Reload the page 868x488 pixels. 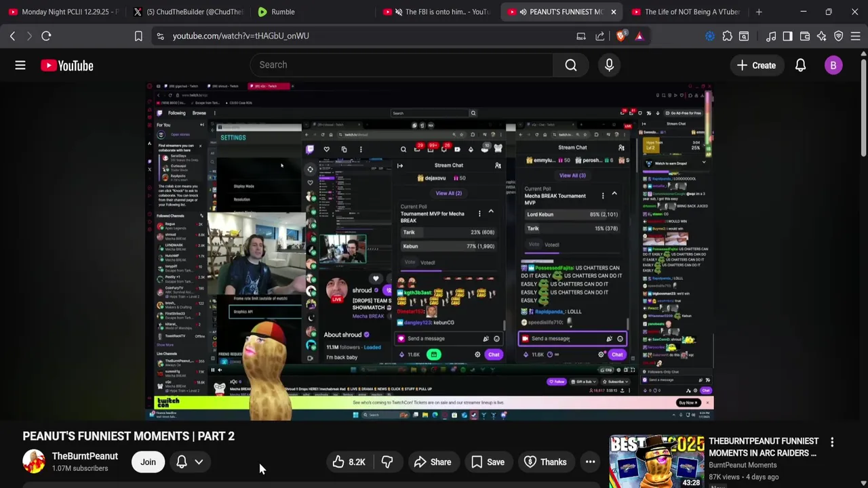coord(46,36)
